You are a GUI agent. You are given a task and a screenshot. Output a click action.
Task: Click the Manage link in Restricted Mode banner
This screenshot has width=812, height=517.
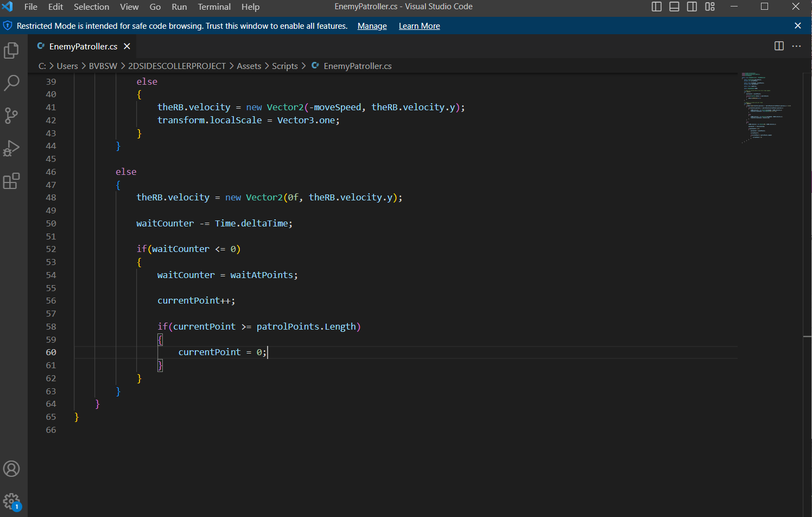[372, 26]
